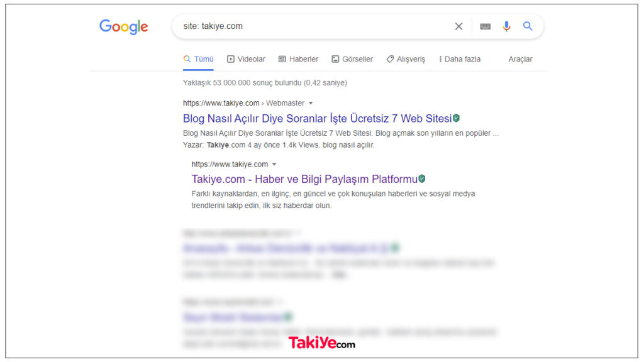The height and width of the screenshot is (362, 644).
Task: Open the Takiye.com - Haber ve Bilgi Paylaşım Platformu link
Action: coord(304,179)
